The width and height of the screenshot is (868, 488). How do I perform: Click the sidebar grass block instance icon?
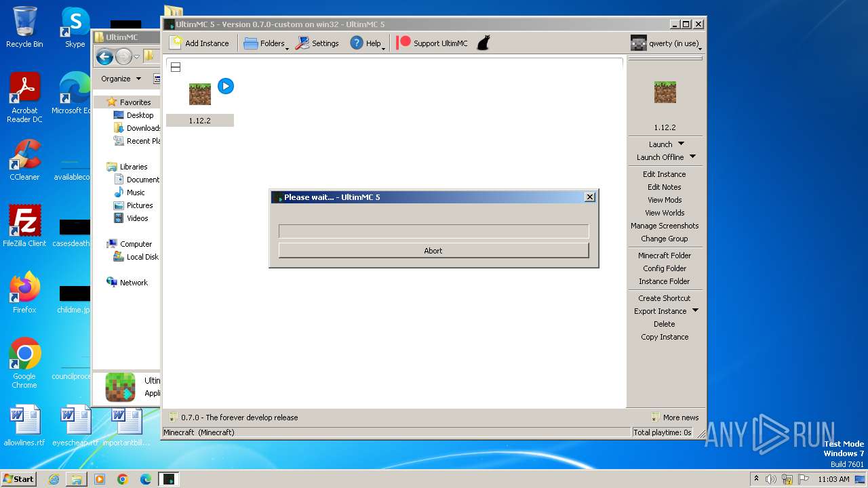[x=665, y=92]
